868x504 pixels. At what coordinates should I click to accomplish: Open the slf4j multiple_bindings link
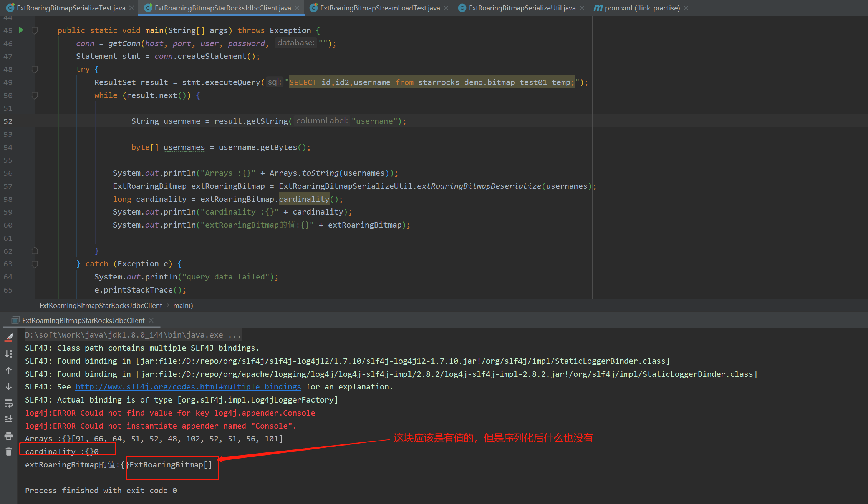click(x=188, y=387)
